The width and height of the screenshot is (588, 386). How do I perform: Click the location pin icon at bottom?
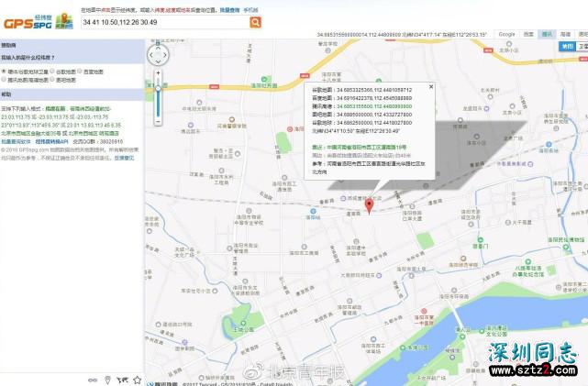[x=107, y=380]
